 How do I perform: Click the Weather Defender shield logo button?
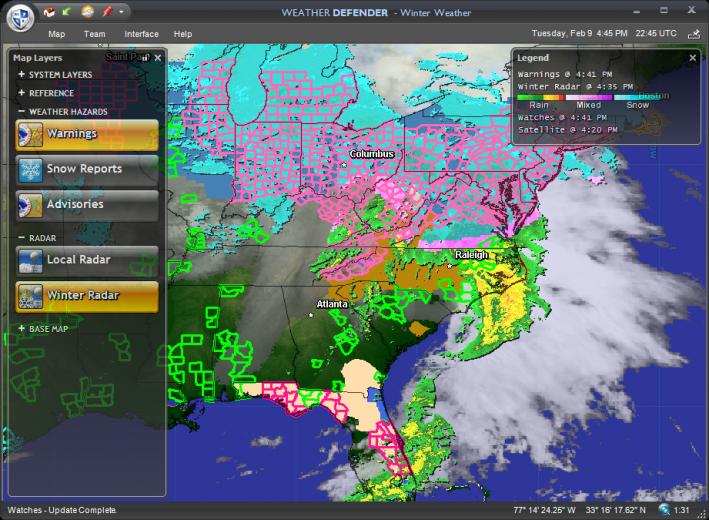pos(20,18)
